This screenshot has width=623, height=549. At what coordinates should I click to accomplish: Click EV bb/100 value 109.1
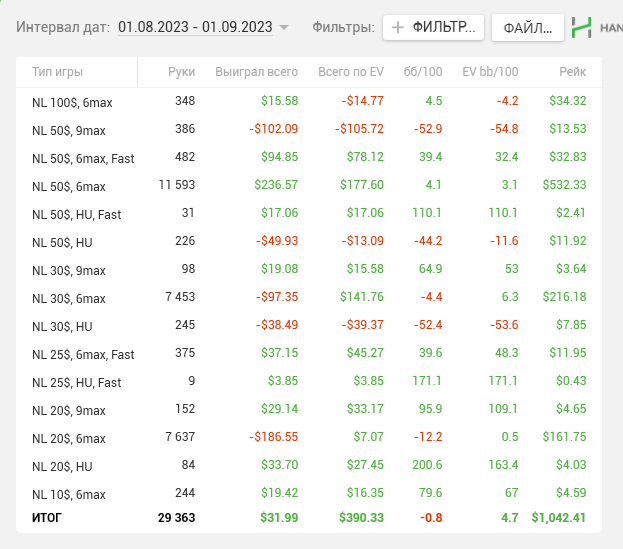coord(503,409)
